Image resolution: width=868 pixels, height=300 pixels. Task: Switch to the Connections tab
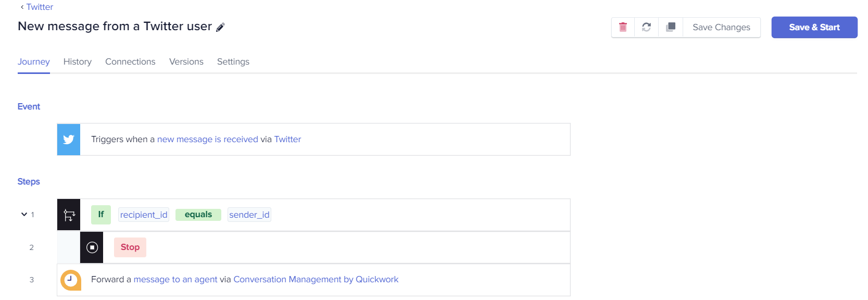(130, 61)
